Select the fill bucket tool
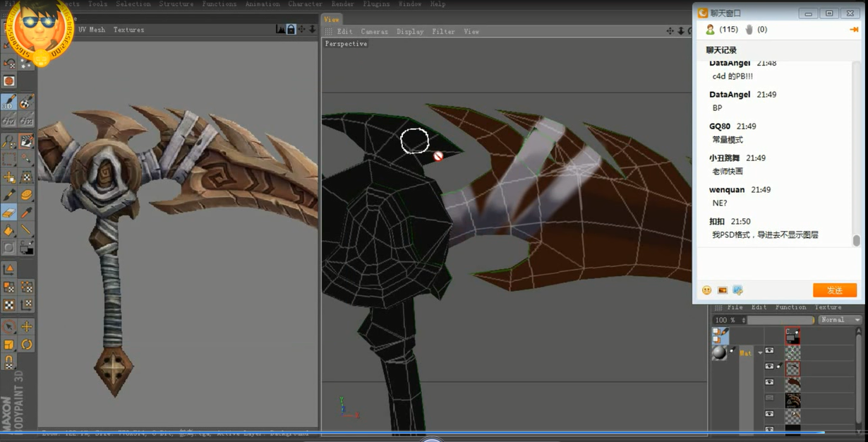868x442 pixels. (8, 229)
